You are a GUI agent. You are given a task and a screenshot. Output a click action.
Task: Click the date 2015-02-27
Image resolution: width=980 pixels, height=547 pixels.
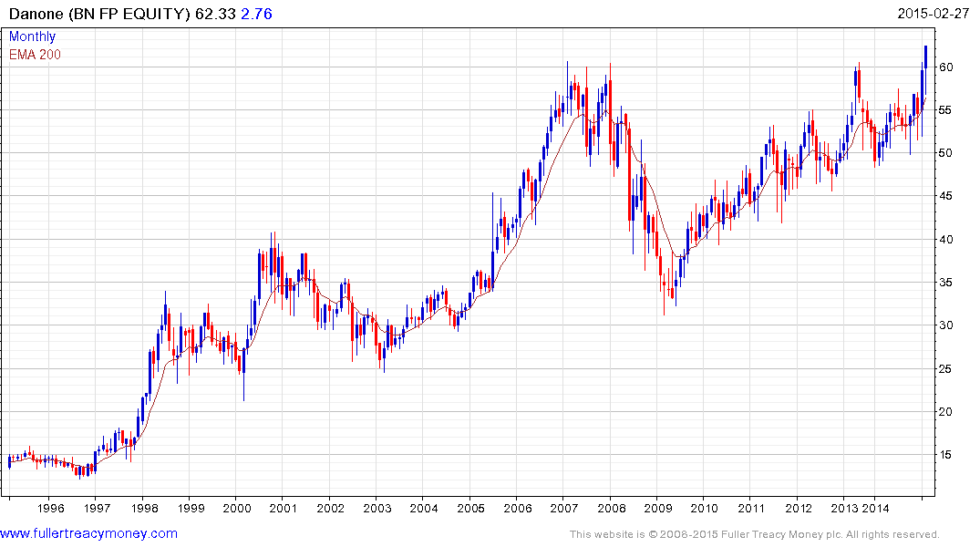coord(934,13)
